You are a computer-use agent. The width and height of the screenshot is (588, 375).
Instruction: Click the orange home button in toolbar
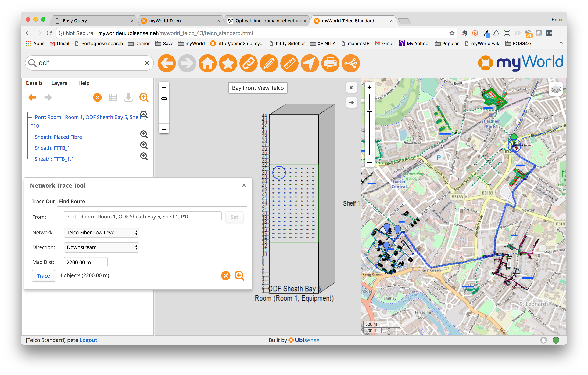coord(208,63)
